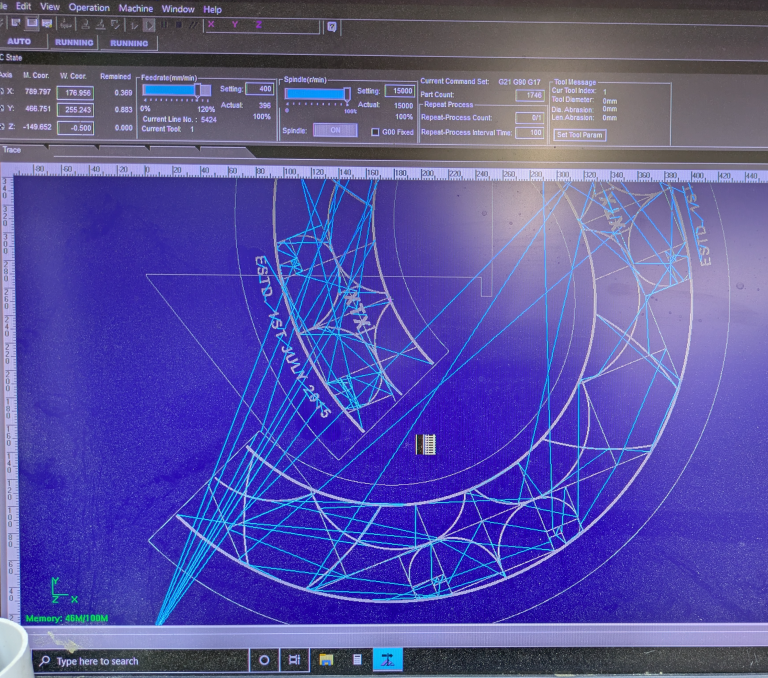Click the last of the three stamp-like toolbar icons
768x678 pixels.
click(116, 24)
